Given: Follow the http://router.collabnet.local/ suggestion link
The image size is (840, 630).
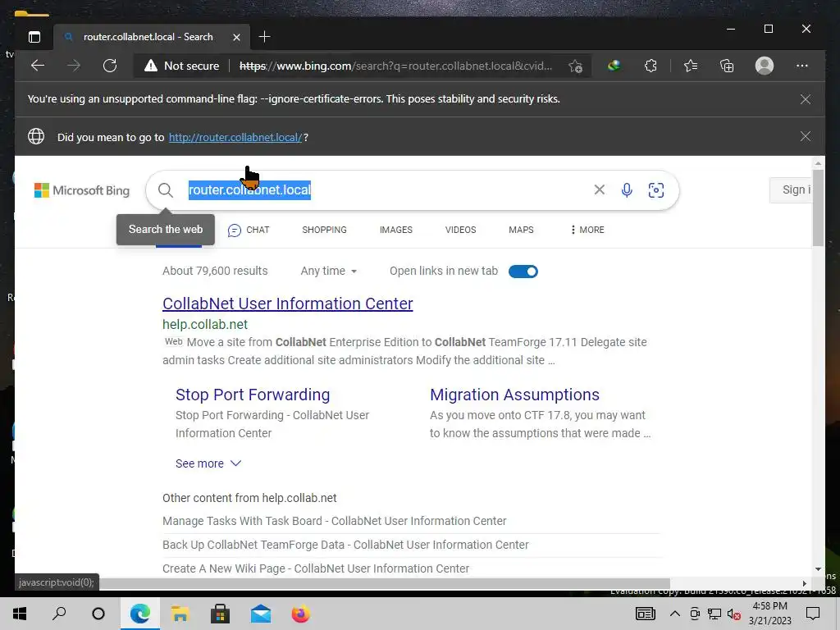Looking at the screenshot, I should click(235, 137).
